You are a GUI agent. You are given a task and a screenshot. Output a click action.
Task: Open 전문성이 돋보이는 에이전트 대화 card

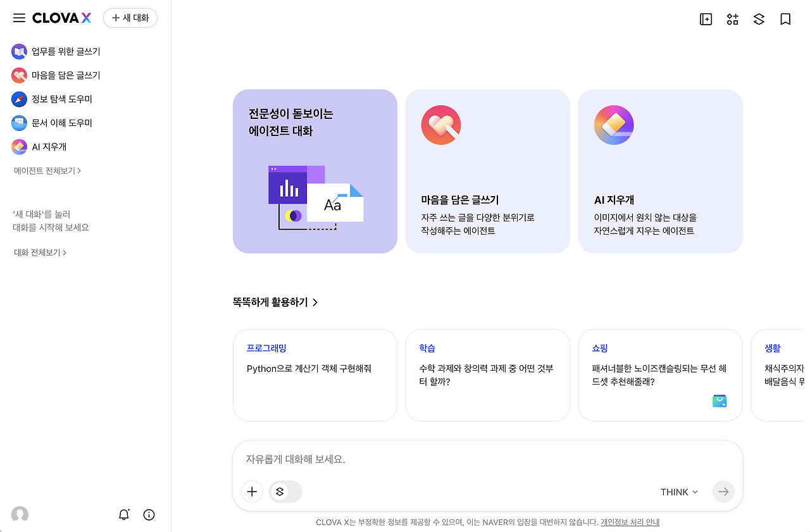pos(315,171)
